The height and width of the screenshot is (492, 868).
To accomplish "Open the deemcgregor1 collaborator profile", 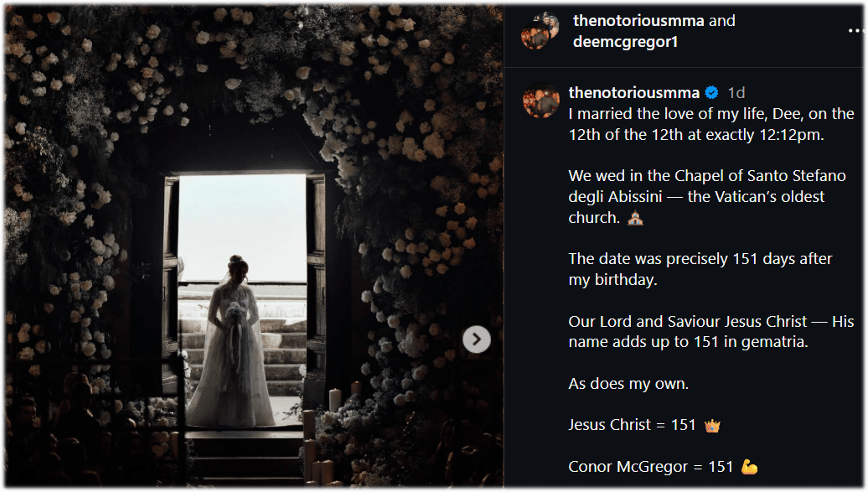I will 625,42.
